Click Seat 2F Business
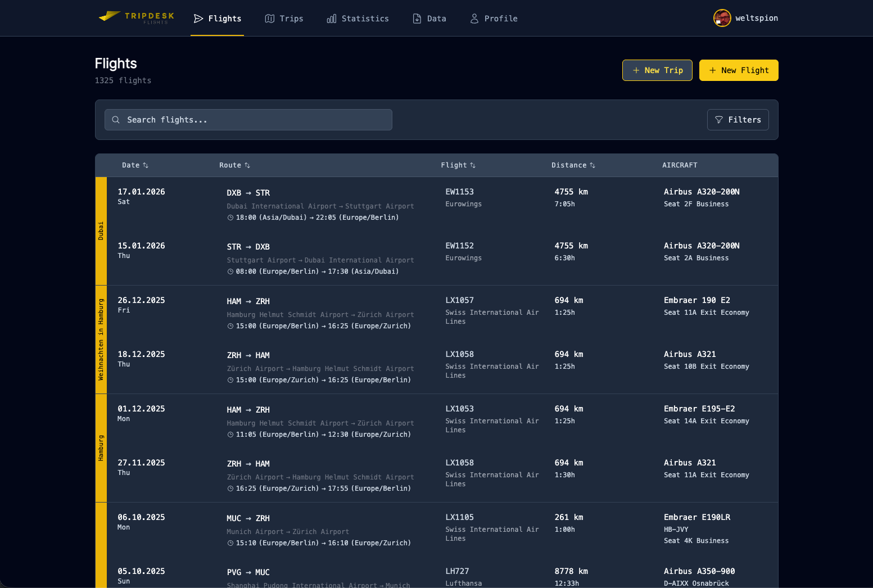Screen dimensions: 873x588 tap(696, 204)
